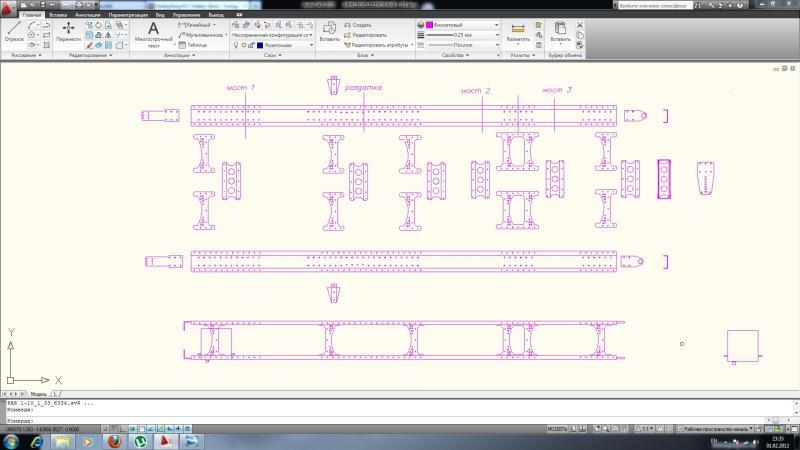Image resolution: width=800 pixels, height=450 pixels.
Task: Expand the Рисование panel
Action: 26,55
